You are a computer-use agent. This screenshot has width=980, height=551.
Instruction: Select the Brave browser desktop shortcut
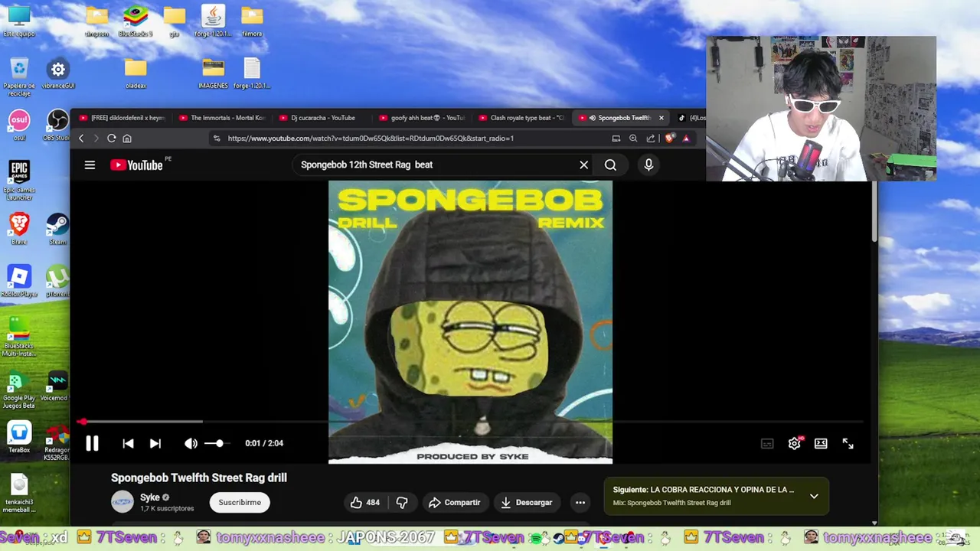(19, 229)
